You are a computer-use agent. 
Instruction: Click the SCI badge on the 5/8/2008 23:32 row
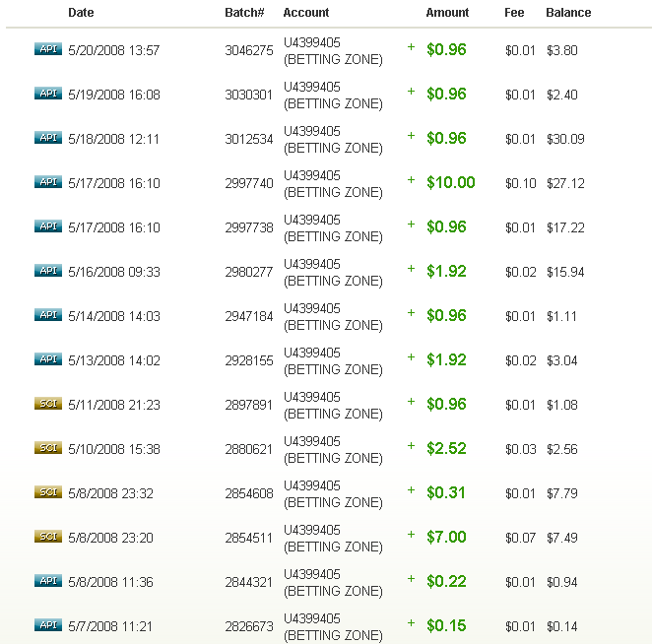pos(47,492)
